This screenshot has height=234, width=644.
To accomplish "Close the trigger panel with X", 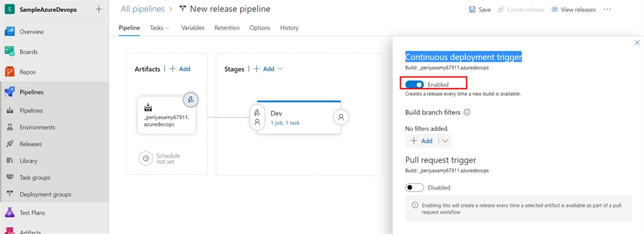I will click(x=637, y=43).
